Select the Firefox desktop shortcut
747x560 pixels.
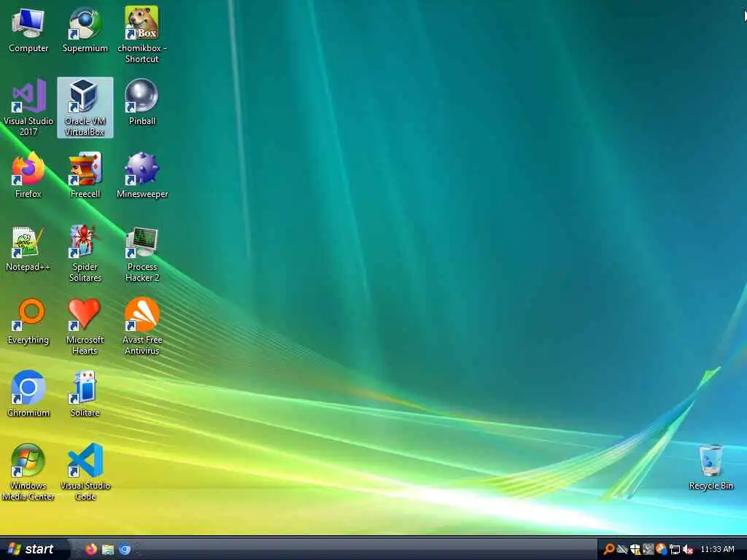(28, 175)
